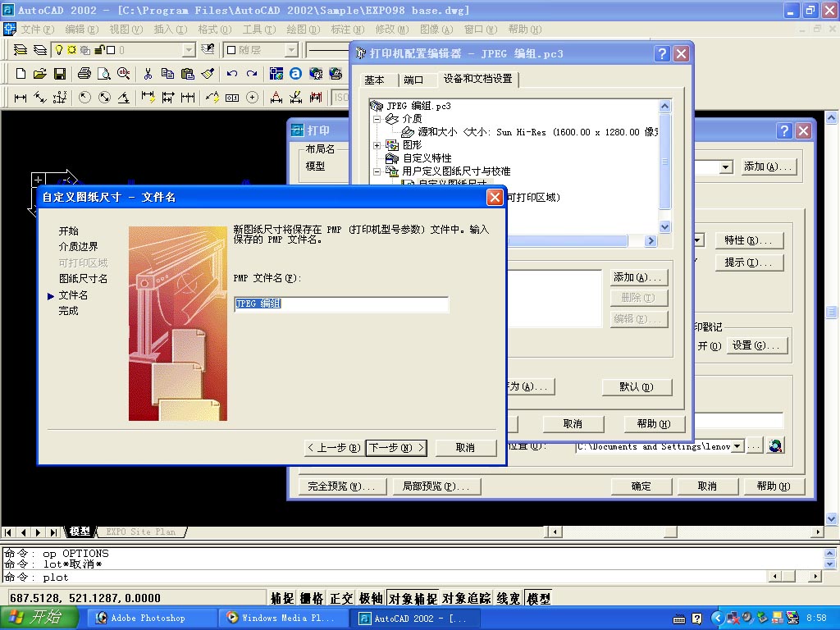
Task: Select the Ordinate Dimension tool
Action: pos(60,98)
